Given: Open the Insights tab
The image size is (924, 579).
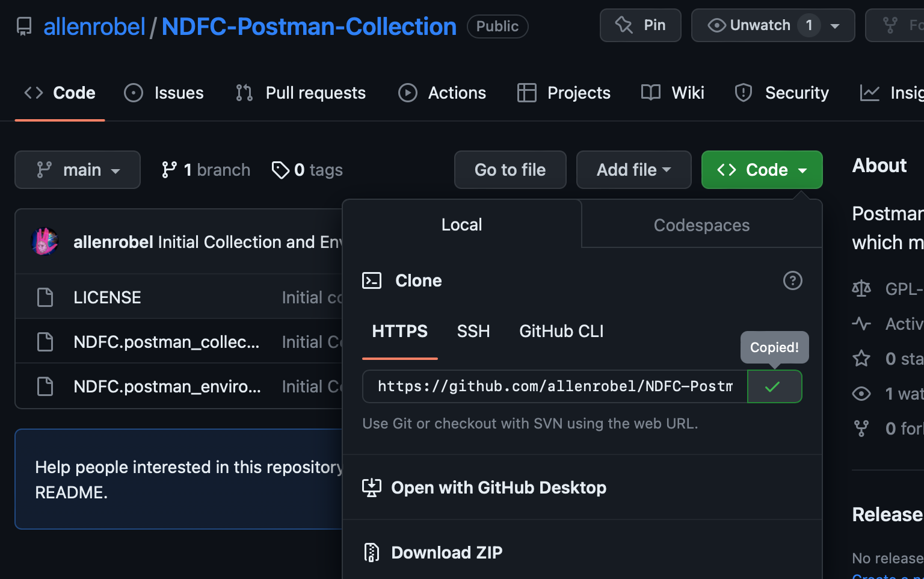Looking at the screenshot, I should (x=892, y=93).
